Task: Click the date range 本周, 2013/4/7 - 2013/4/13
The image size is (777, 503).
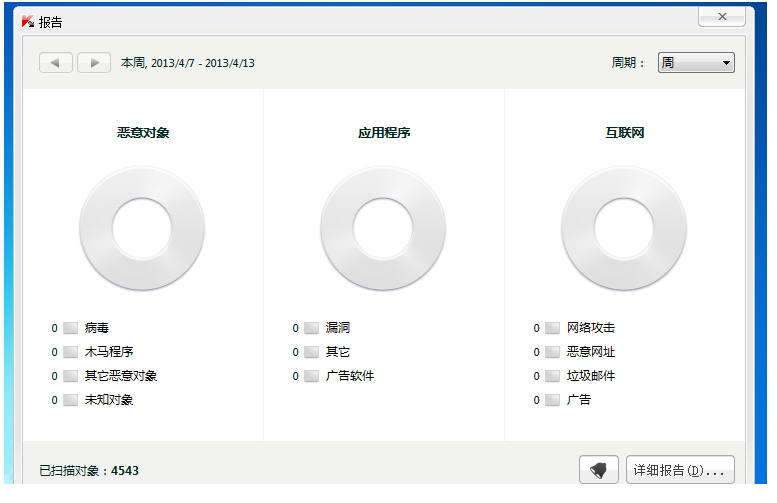Action: click(x=188, y=63)
